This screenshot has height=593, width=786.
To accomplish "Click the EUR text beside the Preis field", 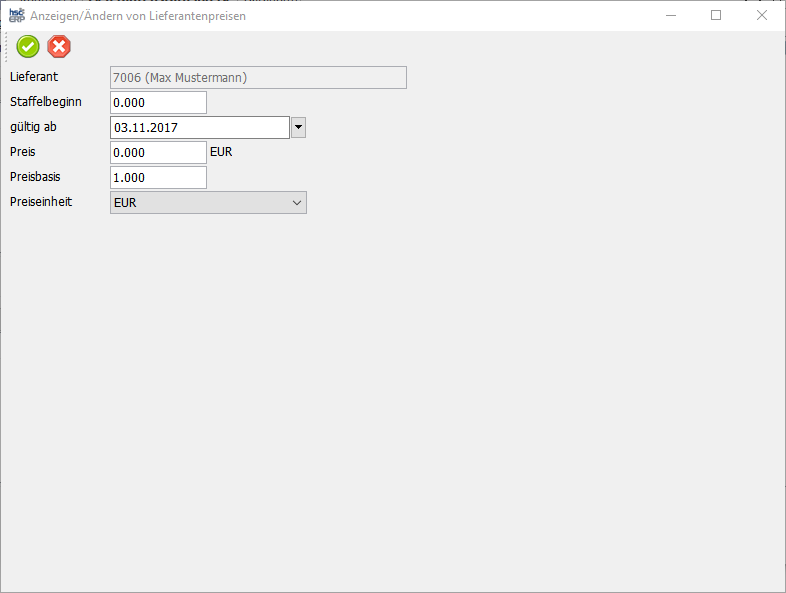I will pyautogui.click(x=222, y=153).
